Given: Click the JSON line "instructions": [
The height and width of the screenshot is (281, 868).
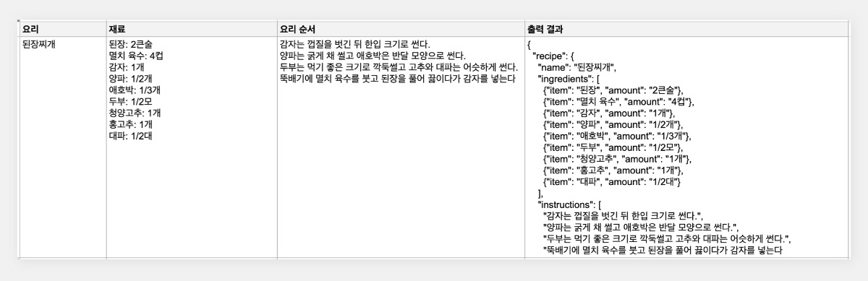Looking at the screenshot, I should tap(571, 205).
